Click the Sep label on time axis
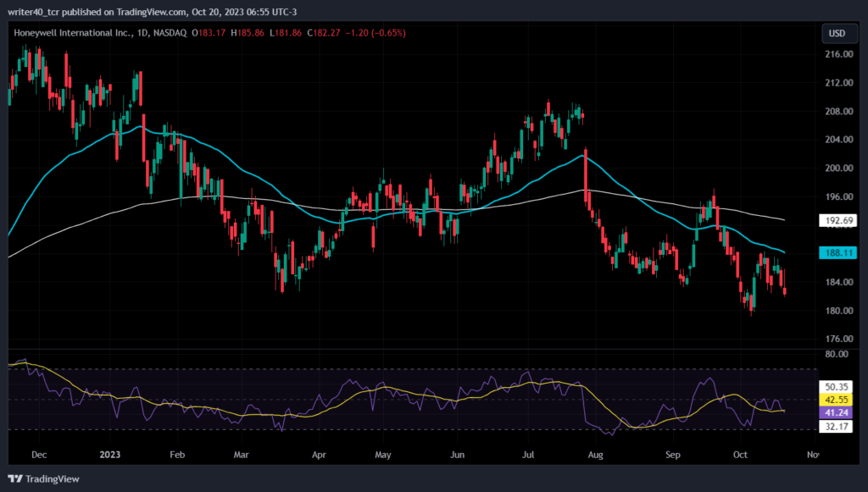 pos(672,455)
